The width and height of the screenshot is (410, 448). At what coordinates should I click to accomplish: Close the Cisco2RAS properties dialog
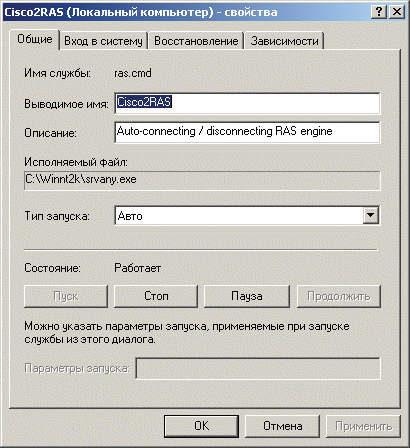coord(397,12)
